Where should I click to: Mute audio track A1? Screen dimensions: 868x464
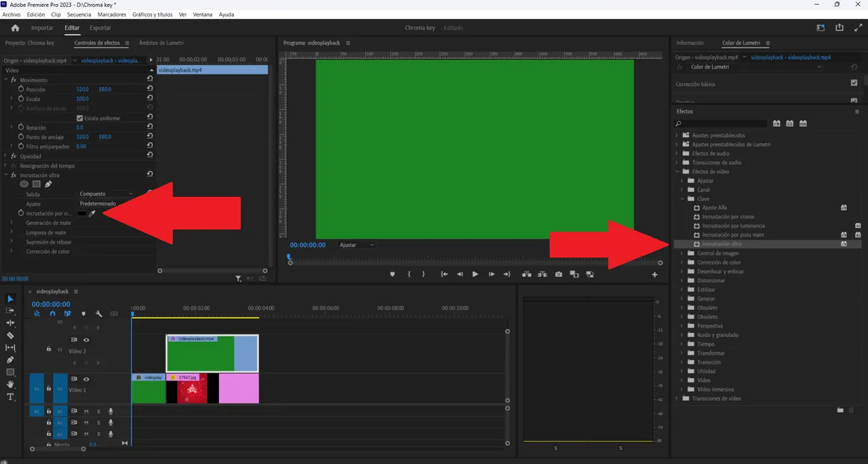[x=86, y=411]
